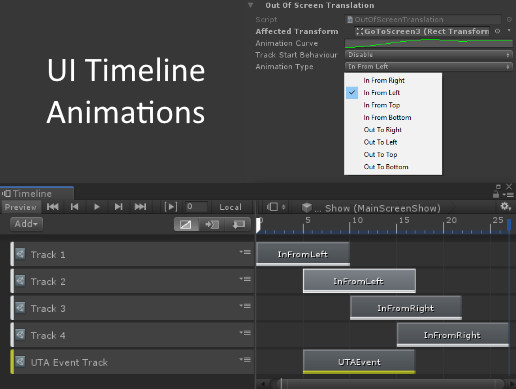The width and height of the screenshot is (516, 389).
Task: Switch to the Timeline tab
Action: (x=37, y=194)
